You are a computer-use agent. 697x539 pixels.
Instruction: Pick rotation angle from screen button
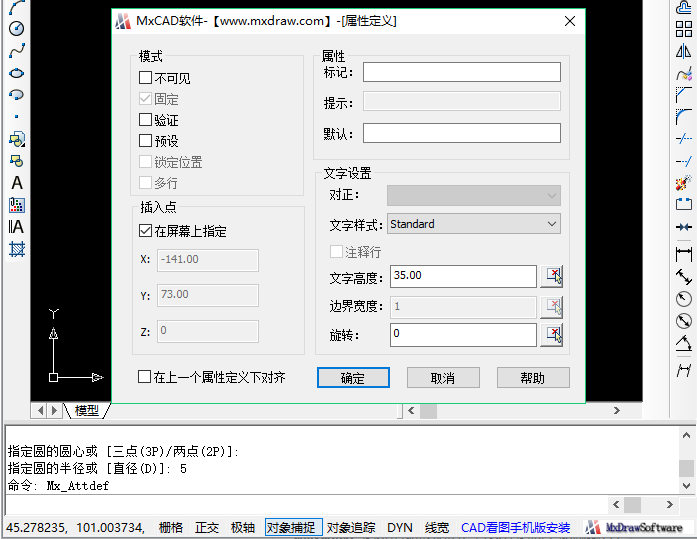(x=552, y=335)
